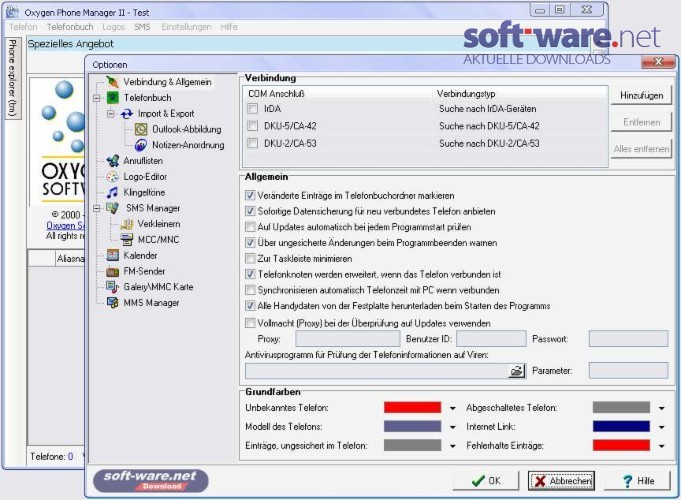Click the Oxygen Phone Manager title bar icon

click(x=13, y=12)
